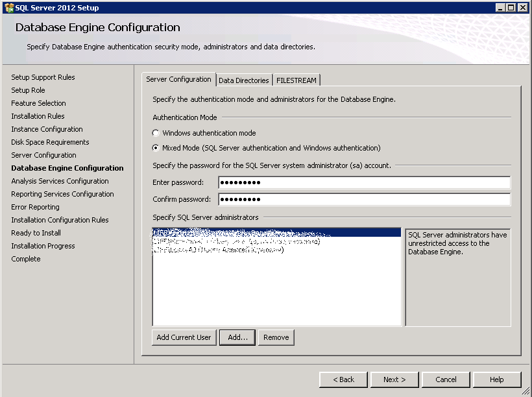Click Server Configuration step in sidebar
This screenshot has height=397, width=532.
click(43, 155)
